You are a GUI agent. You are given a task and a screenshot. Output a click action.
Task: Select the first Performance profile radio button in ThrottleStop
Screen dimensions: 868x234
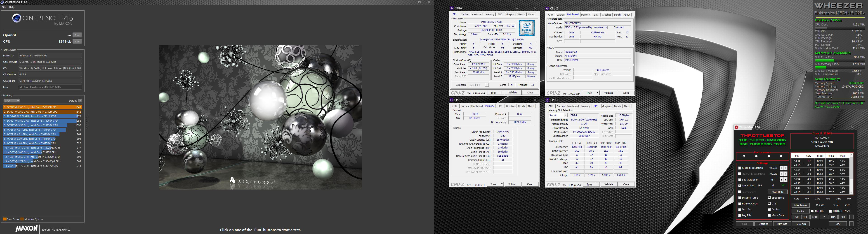pos(744,156)
